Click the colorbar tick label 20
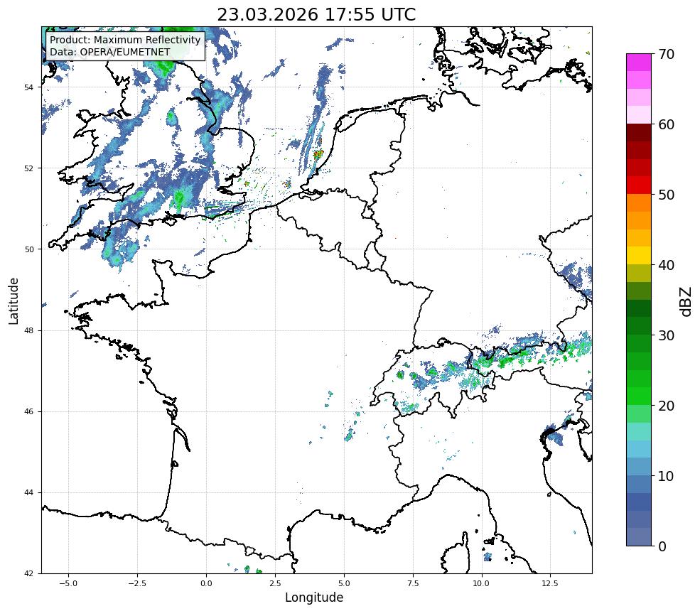Screen dimensions: 700x611 click(666, 406)
